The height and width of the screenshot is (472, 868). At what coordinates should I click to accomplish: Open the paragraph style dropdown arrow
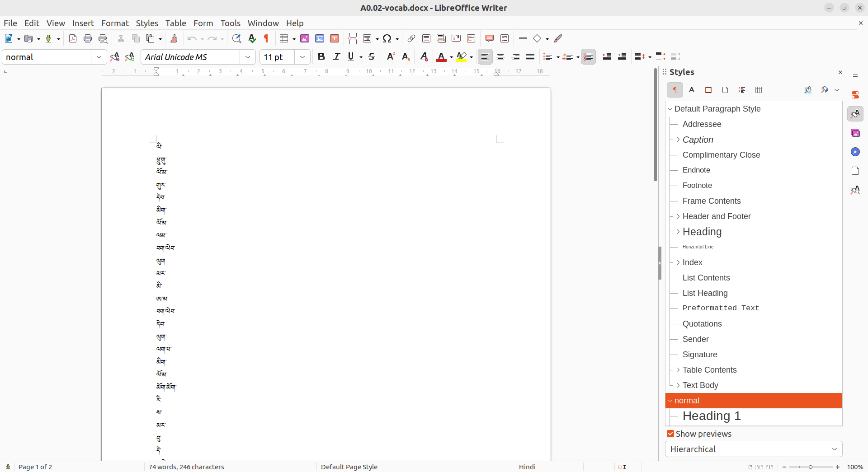(x=99, y=57)
